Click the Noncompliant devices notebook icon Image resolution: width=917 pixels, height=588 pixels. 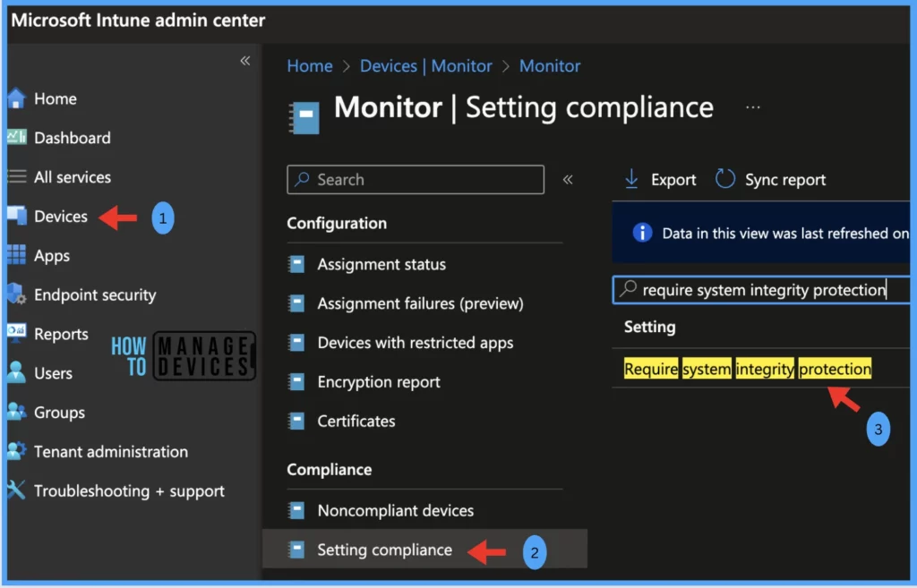coord(296,510)
